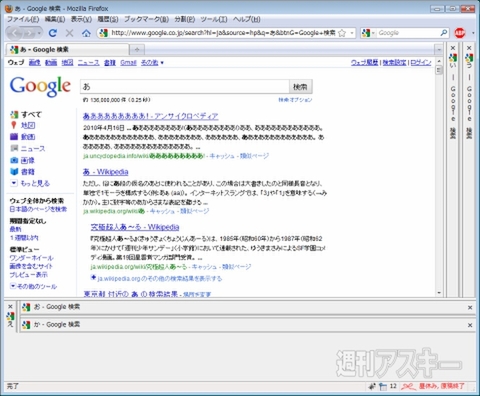
Task: Click the Reload page icon
Action: pyautogui.click(x=53, y=33)
